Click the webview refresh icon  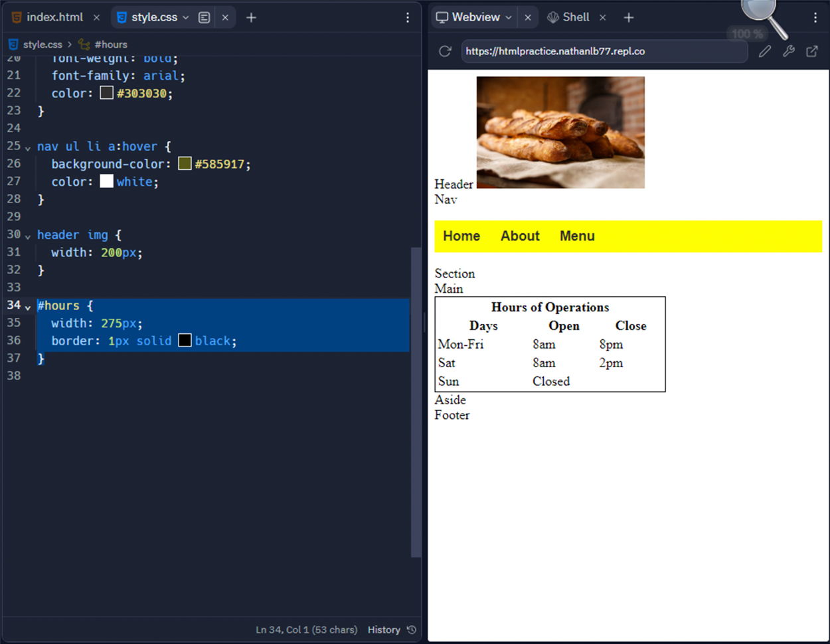pyautogui.click(x=445, y=51)
